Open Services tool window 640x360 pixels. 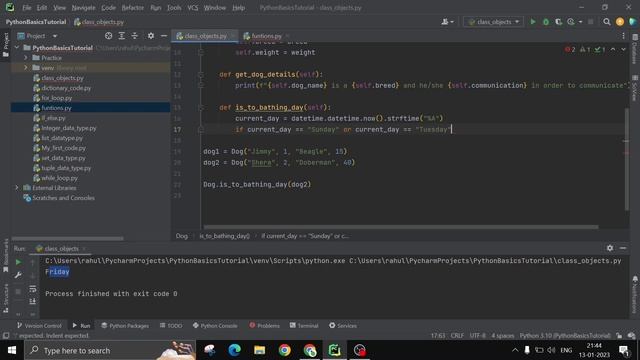coord(343,325)
